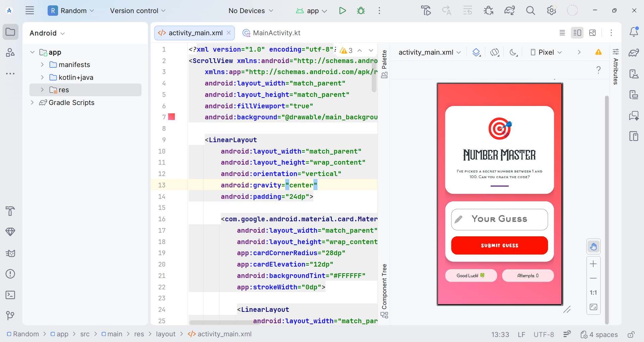Image resolution: width=644 pixels, height=342 pixels.
Task: Expand the kotlin+java folder
Action: coord(42,77)
